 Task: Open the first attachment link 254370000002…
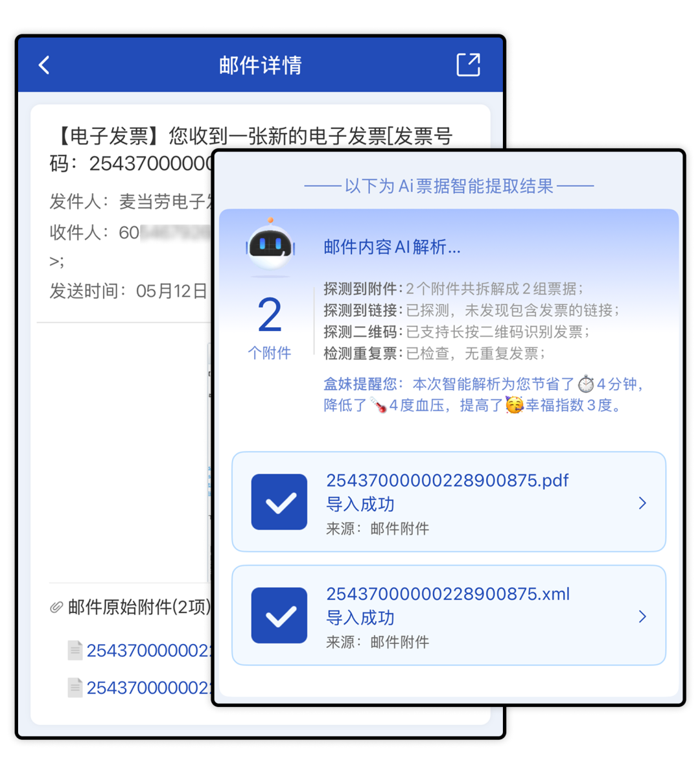(x=149, y=651)
